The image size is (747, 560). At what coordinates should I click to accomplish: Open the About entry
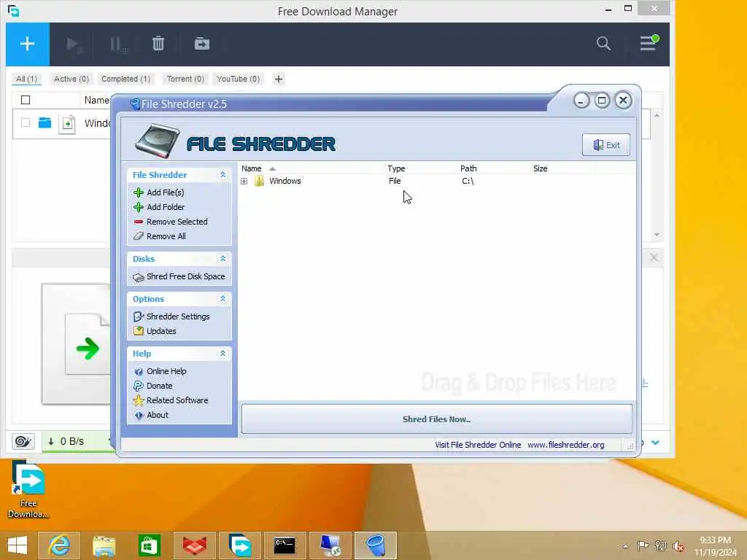pos(152,415)
